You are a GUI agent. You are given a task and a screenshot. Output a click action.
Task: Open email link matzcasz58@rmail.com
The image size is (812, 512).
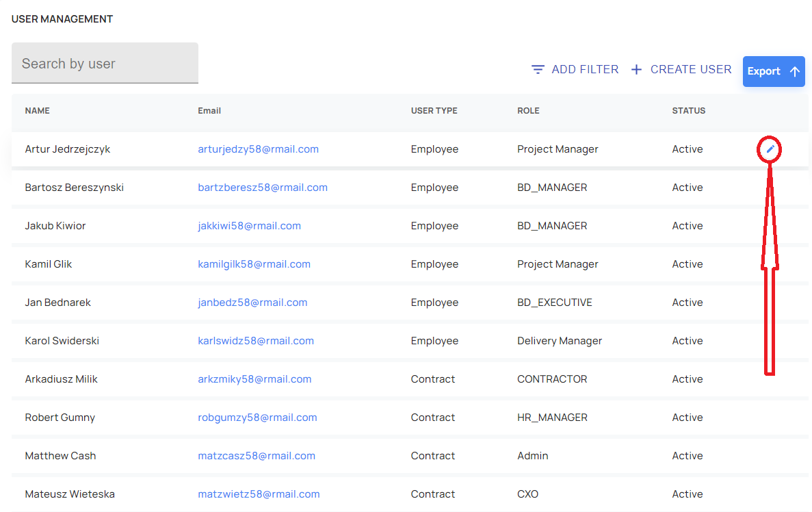[x=257, y=456]
